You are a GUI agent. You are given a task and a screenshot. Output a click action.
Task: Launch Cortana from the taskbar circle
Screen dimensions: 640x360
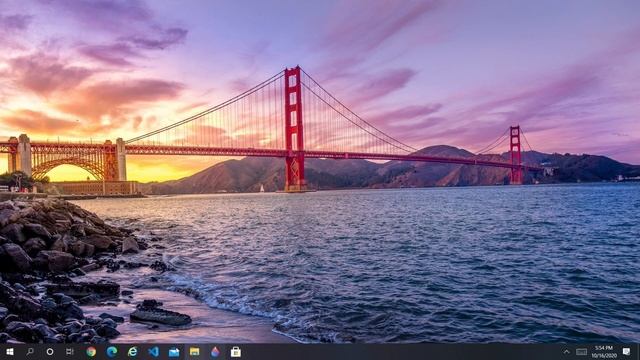tap(50, 351)
